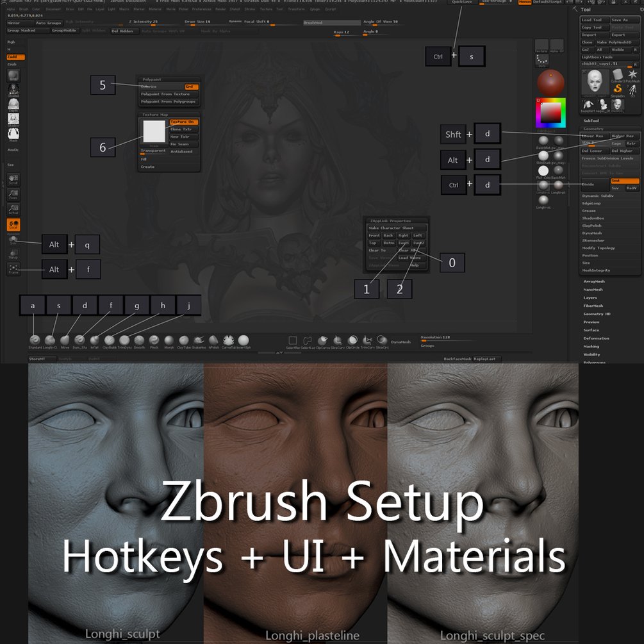Toggle the Zadd mode button
Viewport: 644px width, 644px height.
coord(15,56)
